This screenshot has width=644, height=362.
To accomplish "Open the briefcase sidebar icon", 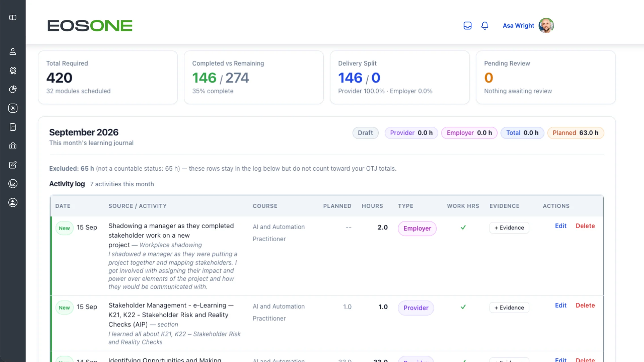I will coord(13,146).
